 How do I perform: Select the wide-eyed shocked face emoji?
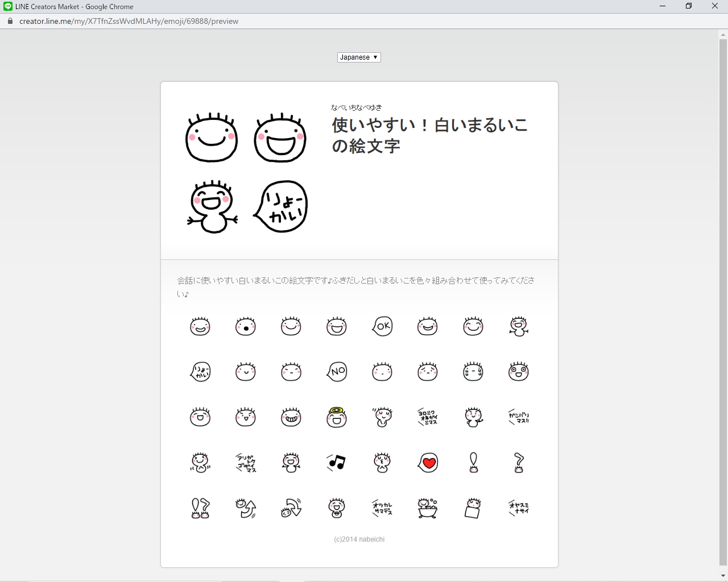point(519,372)
